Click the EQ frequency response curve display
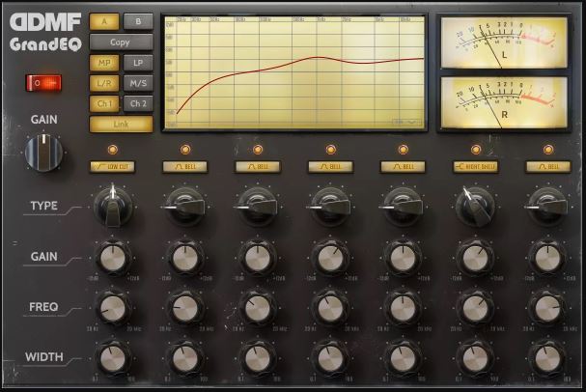The width and height of the screenshot is (586, 392). (294, 72)
